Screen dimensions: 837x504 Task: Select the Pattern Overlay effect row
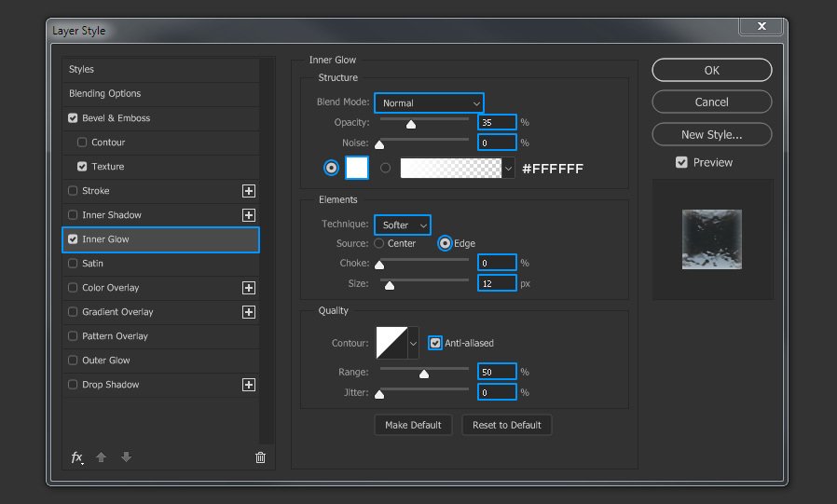160,336
